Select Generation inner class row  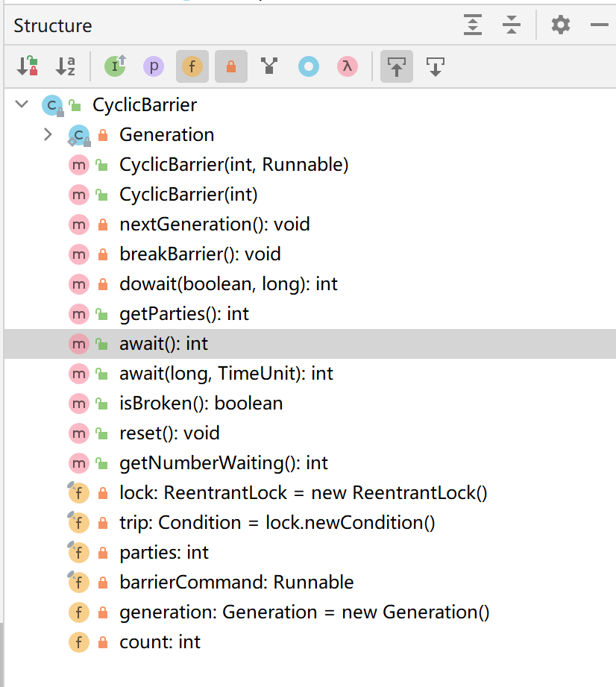309,135
